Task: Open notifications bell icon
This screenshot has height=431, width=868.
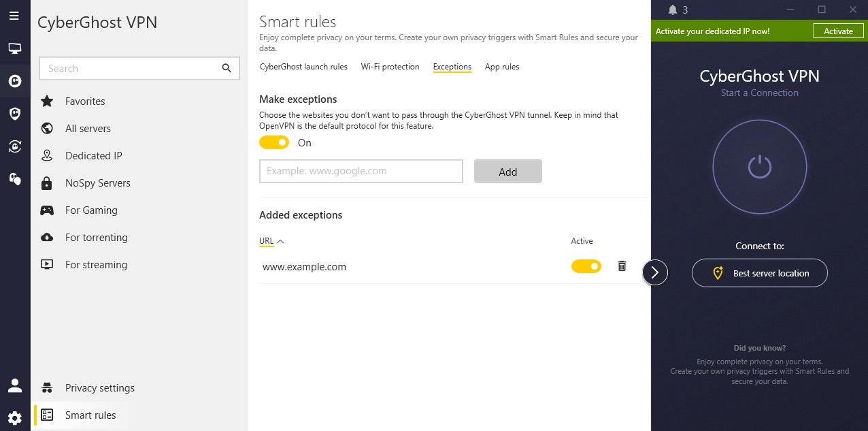Action: click(x=673, y=10)
